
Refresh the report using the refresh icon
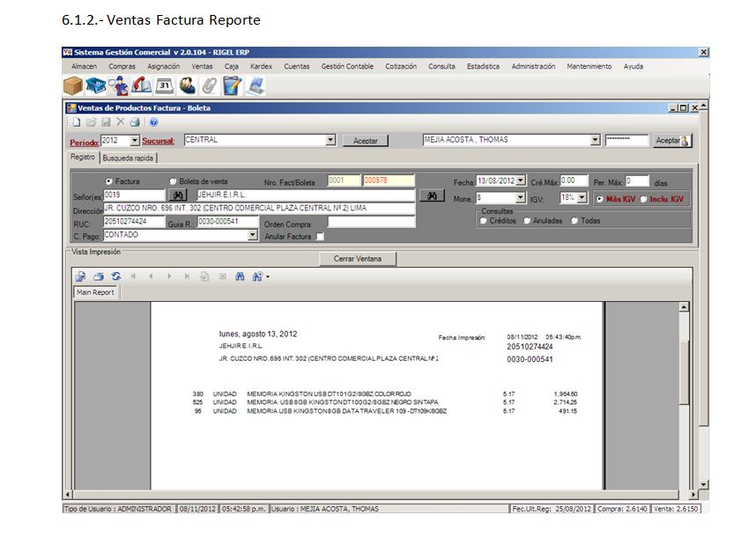115,276
